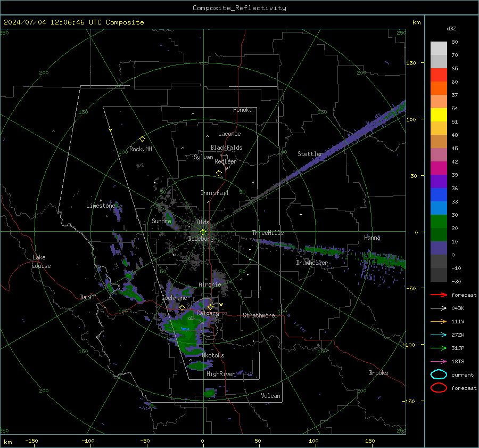479x448 pixels.
Task: Click the white 04DK arrow icon
Action: click(x=439, y=308)
